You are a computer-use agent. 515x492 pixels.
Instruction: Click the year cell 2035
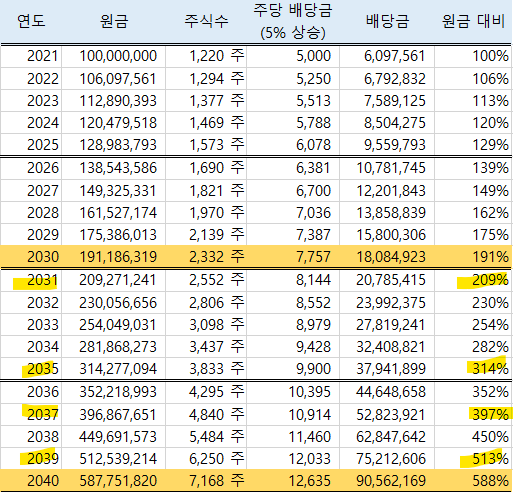(x=43, y=369)
